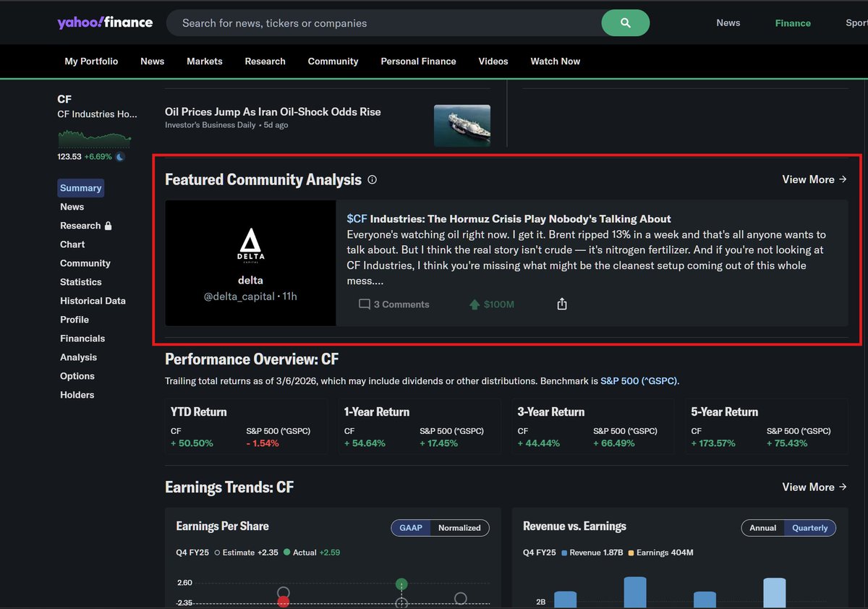The image size is (868, 609).
Task: Select the GAAP earnings toggle
Action: click(x=411, y=528)
